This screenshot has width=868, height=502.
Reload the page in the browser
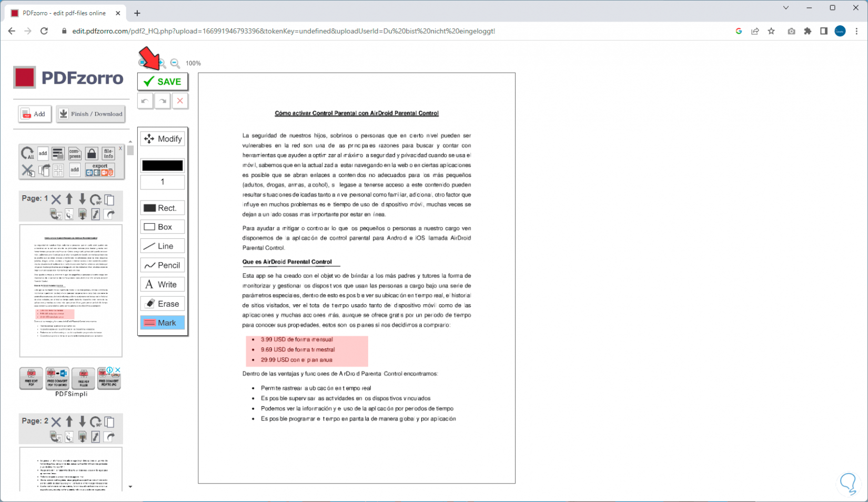[44, 31]
